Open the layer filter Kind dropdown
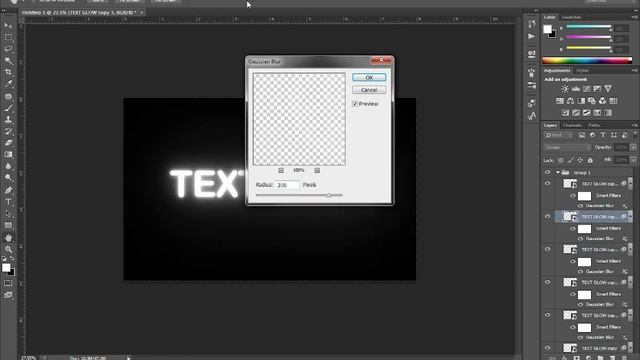 pos(559,135)
